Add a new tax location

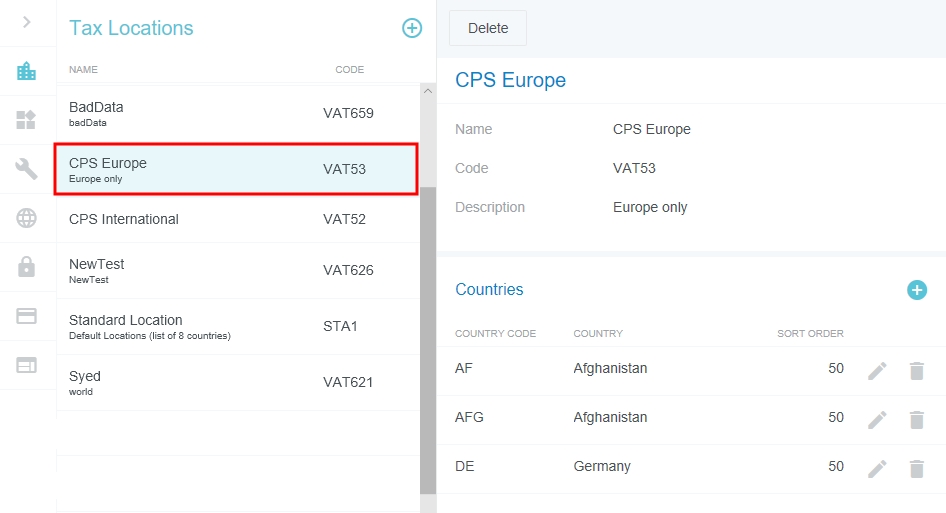pos(412,28)
